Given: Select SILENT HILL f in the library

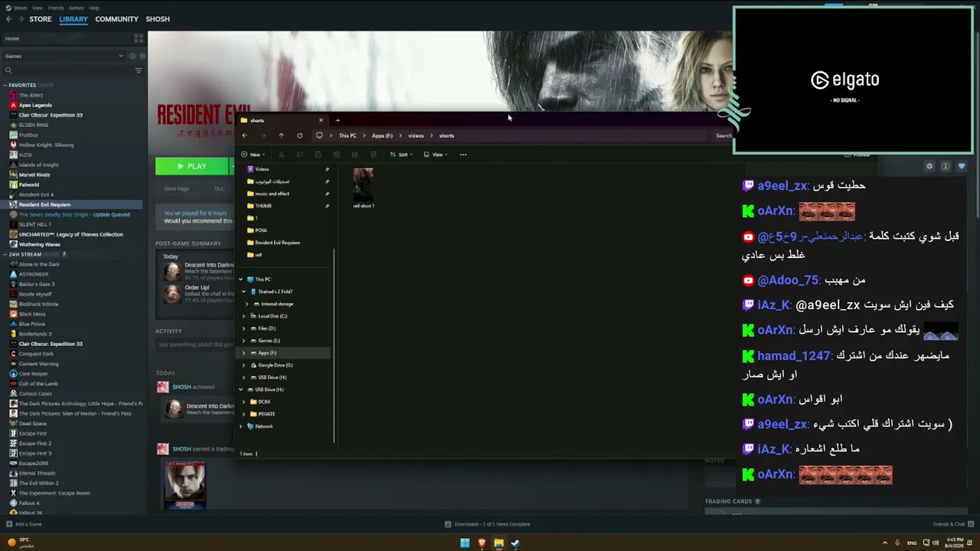Looking at the screenshot, I should (x=35, y=224).
